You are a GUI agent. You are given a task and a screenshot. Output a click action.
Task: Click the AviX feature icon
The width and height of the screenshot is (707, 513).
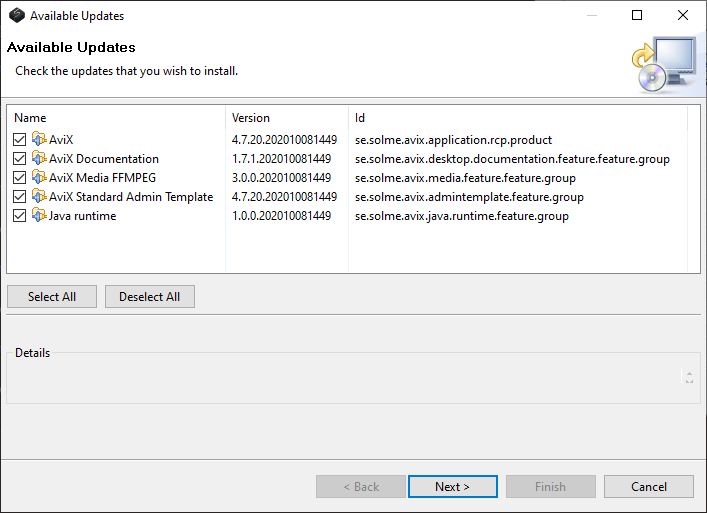click(39, 140)
